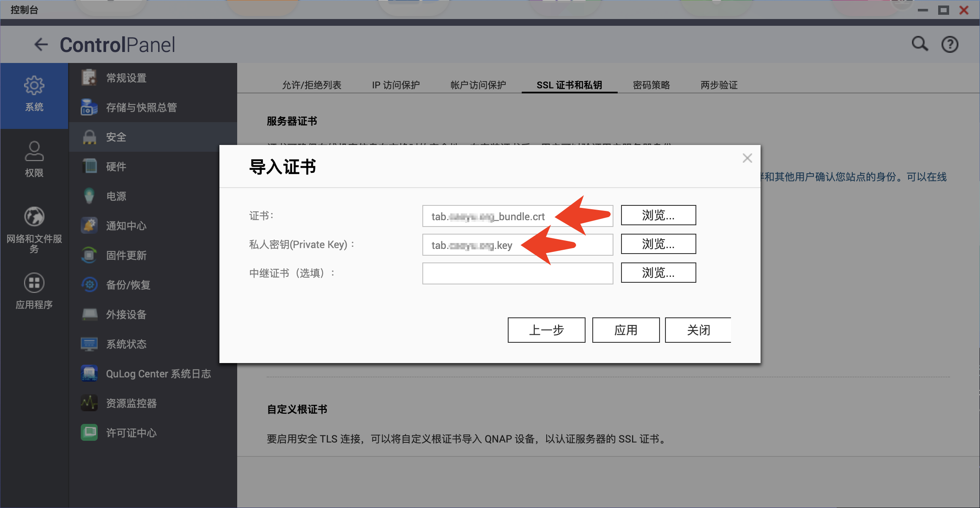This screenshot has height=508, width=980.
Task: Switch to 帐户访问保护 tab
Action: point(478,85)
